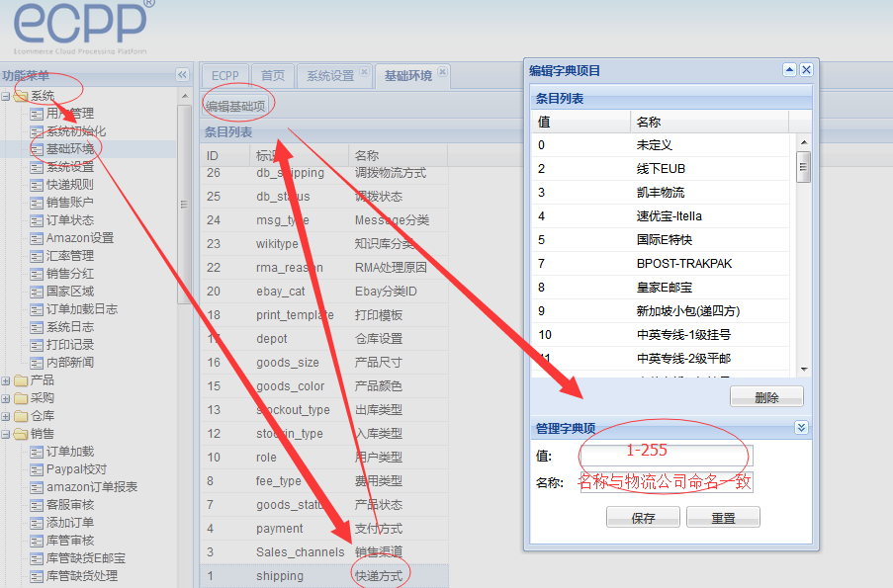Click the 重置 button
The height and width of the screenshot is (588, 893).
tap(722, 518)
